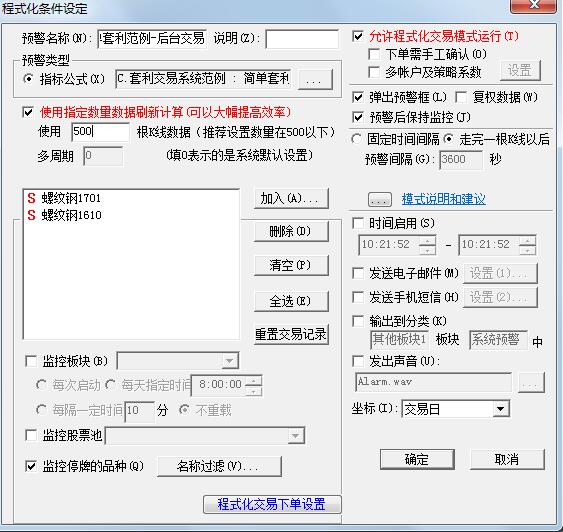Select the 固定时间间隔 radio button
The image size is (563, 532).
356,139
